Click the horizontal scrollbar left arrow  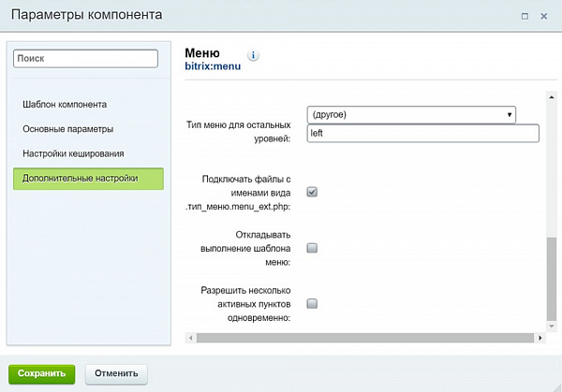pyautogui.click(x=191, y=338)
